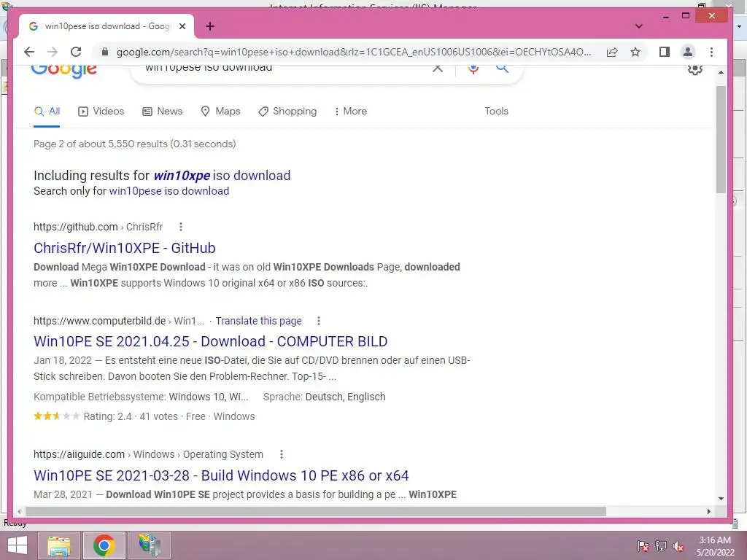Bookmark this page with the star icon
The image size is (747, 560).
pos(635,52)
